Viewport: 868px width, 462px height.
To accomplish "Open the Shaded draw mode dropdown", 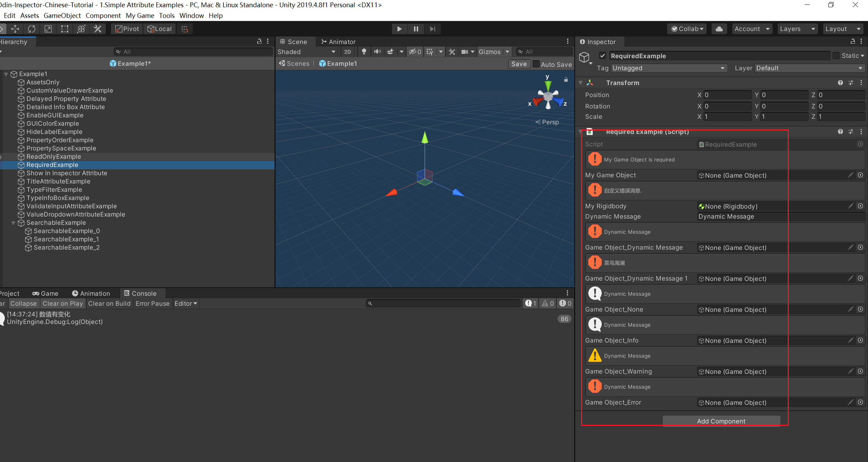I will 306,52.
